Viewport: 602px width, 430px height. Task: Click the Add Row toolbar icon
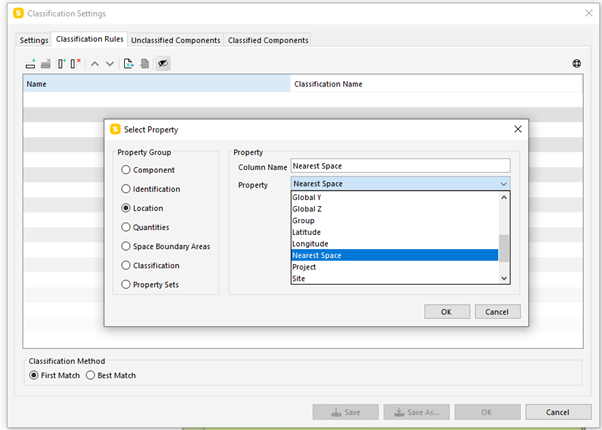point(31,64)
